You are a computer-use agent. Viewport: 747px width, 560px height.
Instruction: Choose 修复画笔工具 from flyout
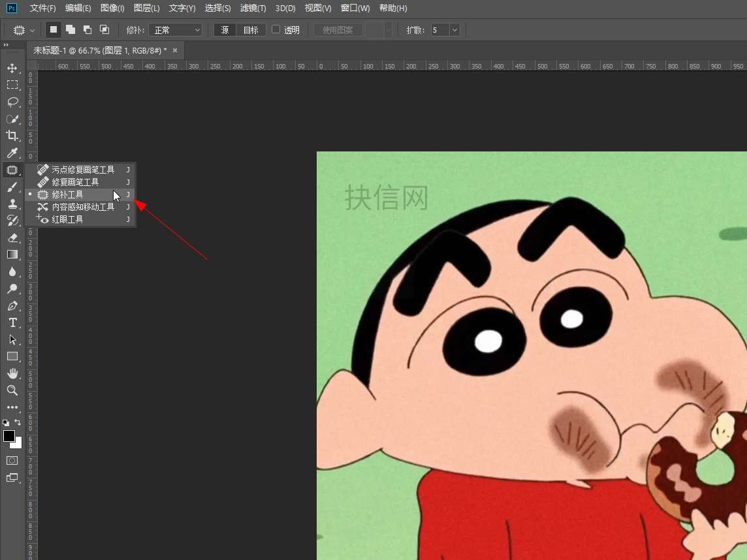point(80,182)
